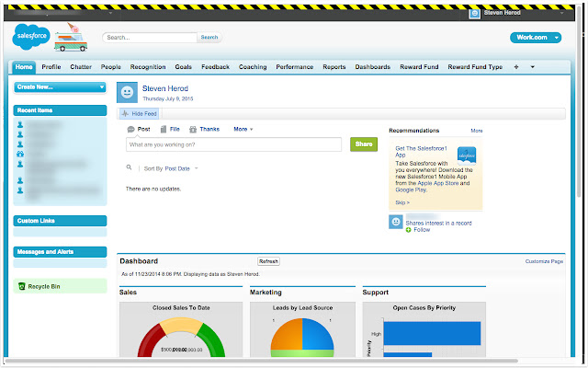Click the green Follow plus icon

tap(409, 229)
